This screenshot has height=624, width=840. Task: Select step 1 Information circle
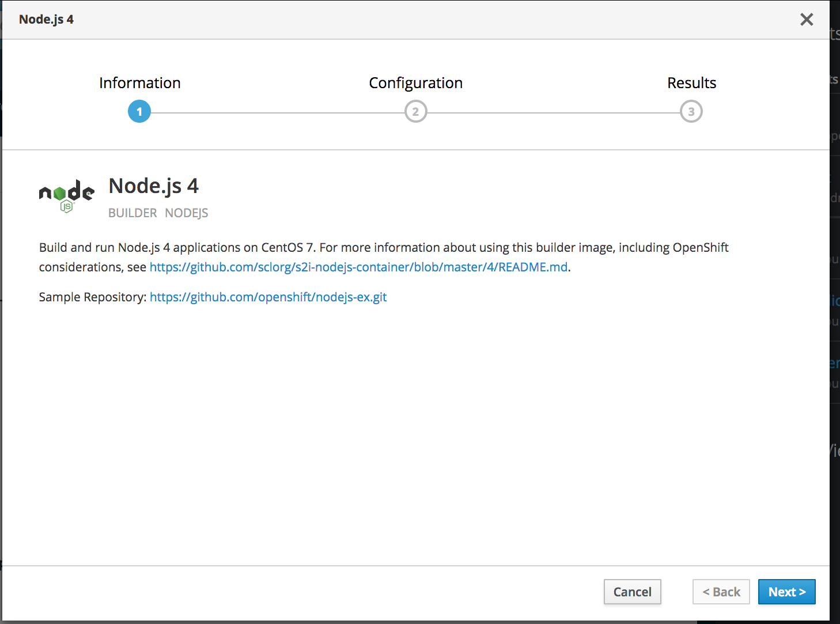pos(139,111)
